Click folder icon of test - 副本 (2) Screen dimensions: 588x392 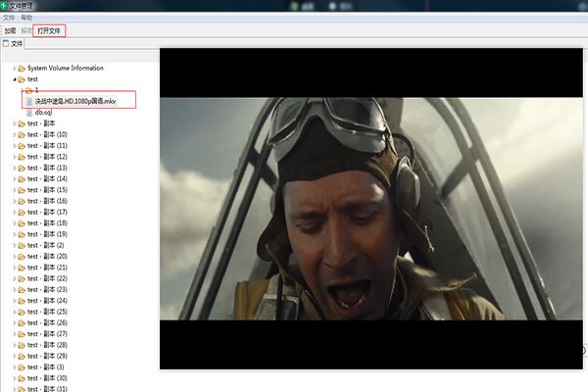point(22,246)
